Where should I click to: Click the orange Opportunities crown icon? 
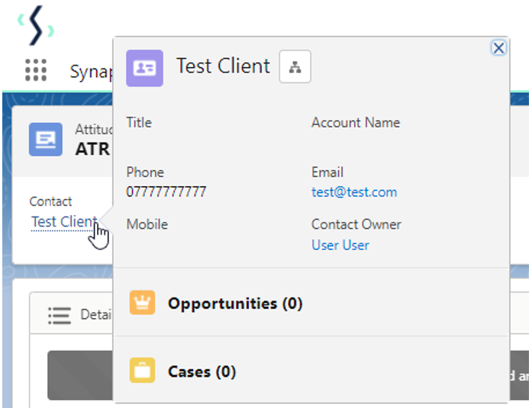[x=142, y=304]
